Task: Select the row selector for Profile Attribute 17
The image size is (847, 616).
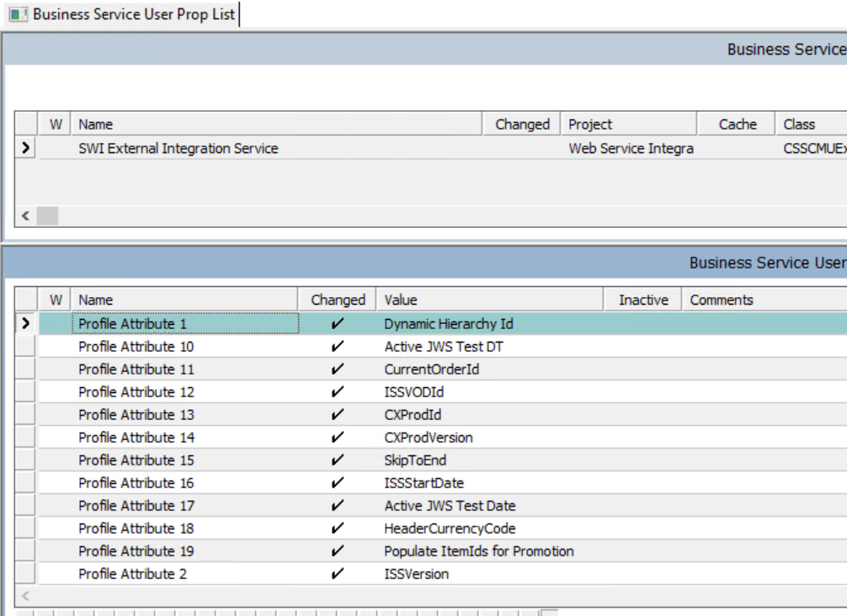Action: point(25,505)
